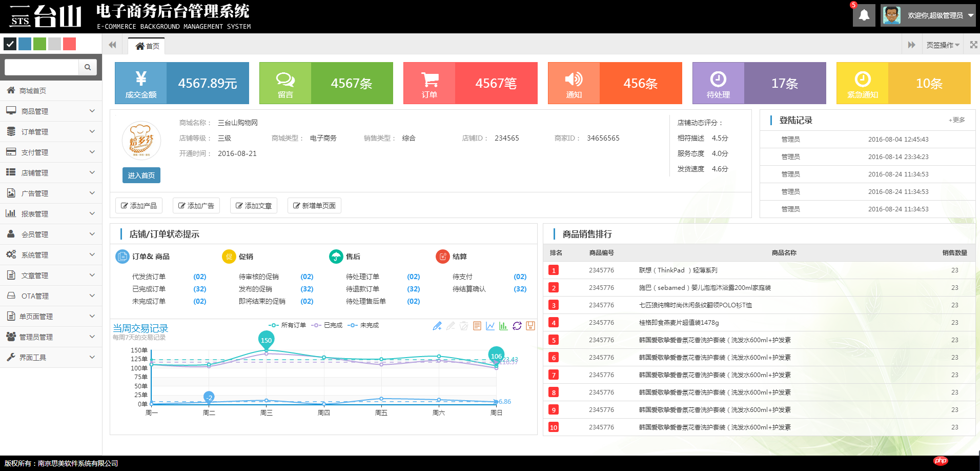Choose the green theme color swatch
Screen dimensions: 980x471
(39, 44)
